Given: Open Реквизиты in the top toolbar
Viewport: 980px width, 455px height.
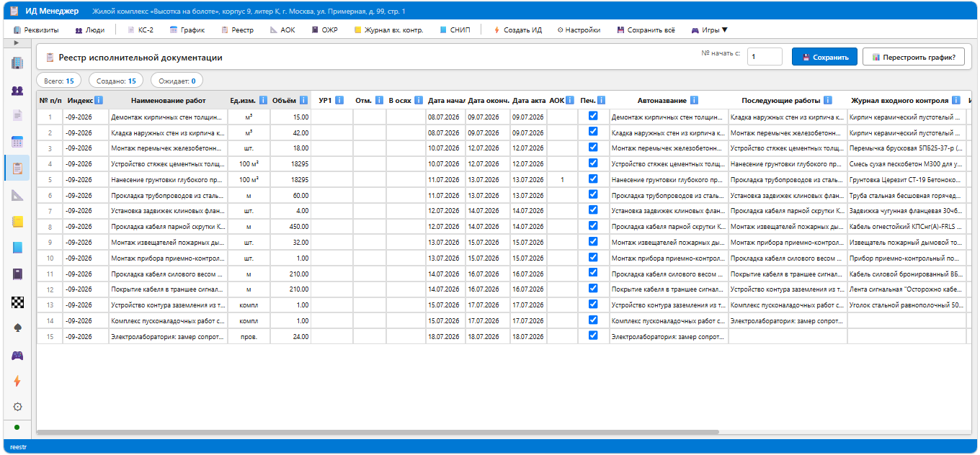Looking at the screenshot, I should click(36, 30).
